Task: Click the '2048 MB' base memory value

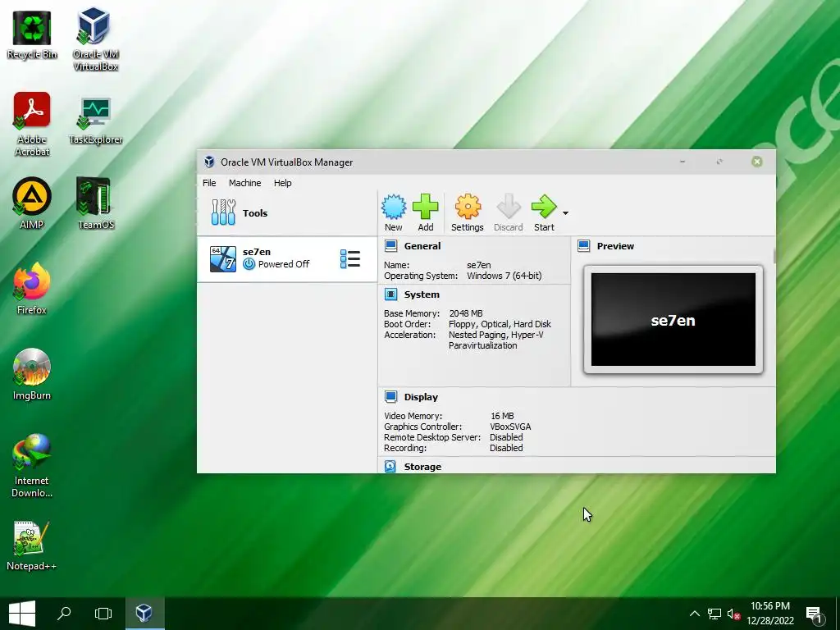Action: point(466,313)
